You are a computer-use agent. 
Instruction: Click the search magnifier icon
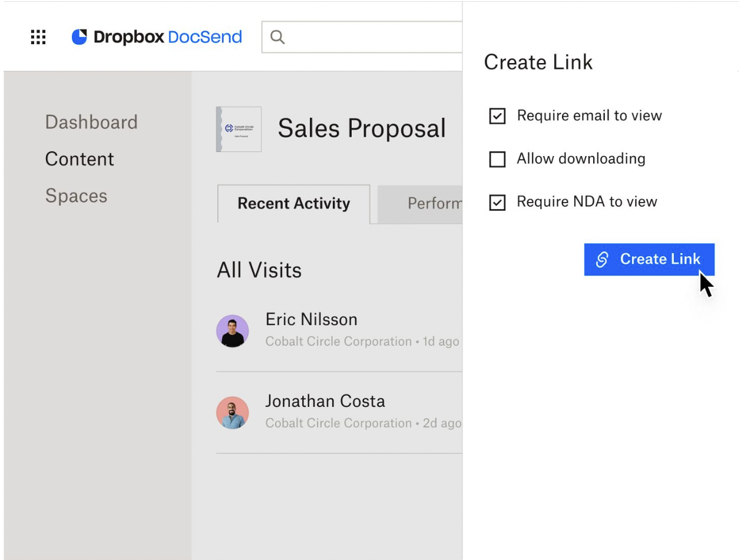click(x=277, y=37)
